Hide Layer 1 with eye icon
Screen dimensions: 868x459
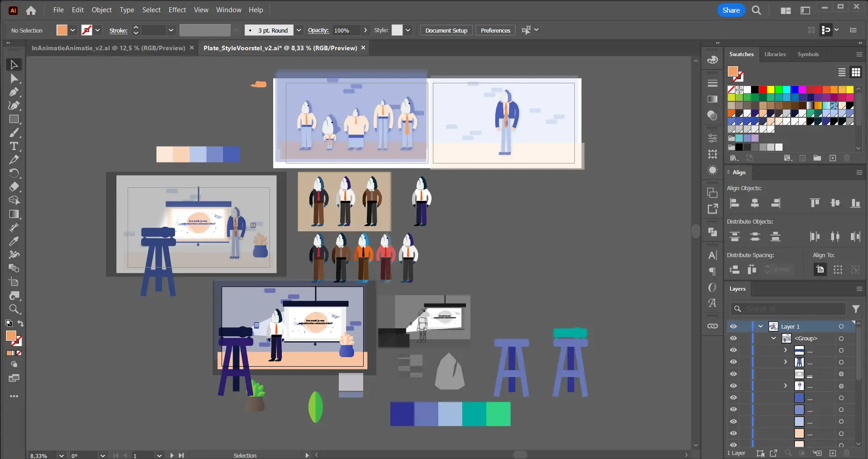(733, 326)
